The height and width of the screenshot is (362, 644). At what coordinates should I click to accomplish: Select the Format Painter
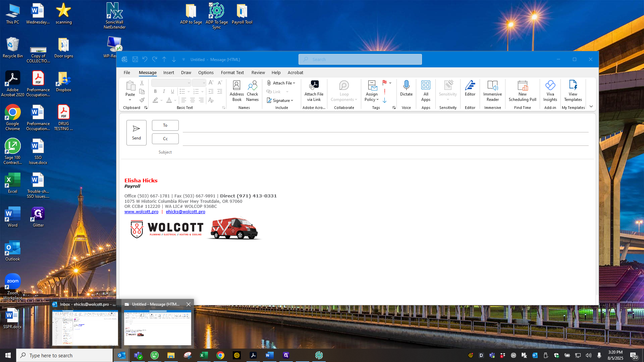[142, 100]
